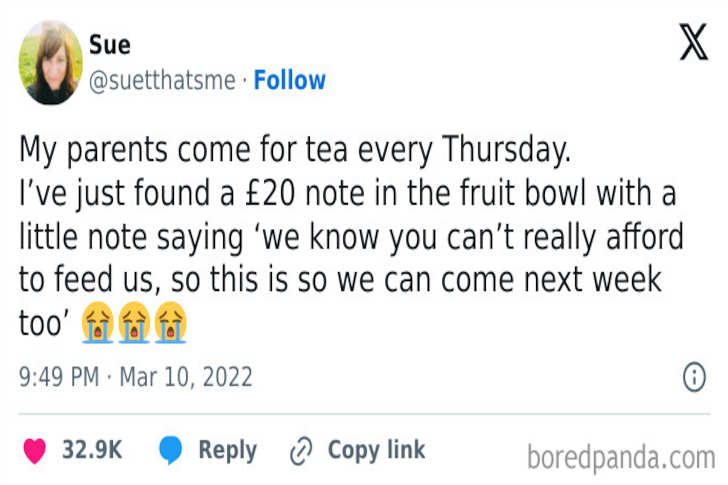Click the Reply text label
Viewport: 728px width, 485px height.
(x=227, y=451)
